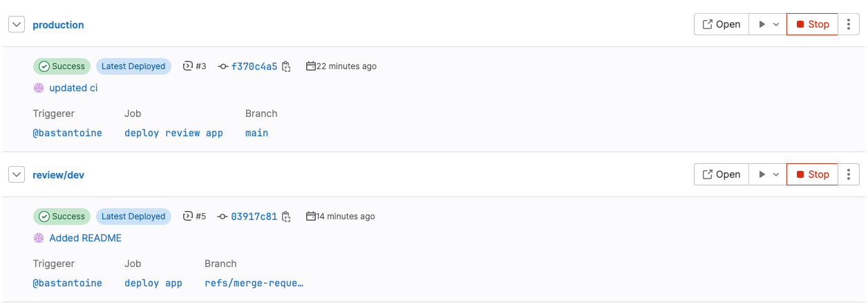This screenshot has height=303, width=868.
Task: Click the pipeline icon beside #3
Action: pyautogui.click(x=187, y=66)
